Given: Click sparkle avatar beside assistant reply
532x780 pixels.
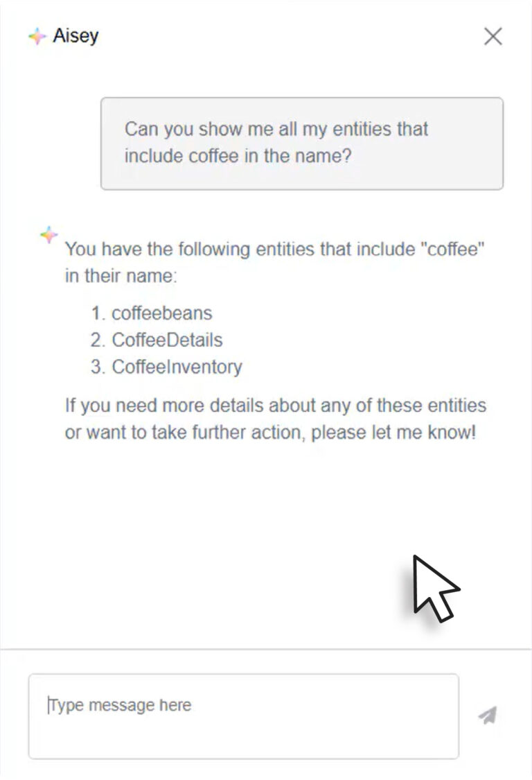Looking at the screenshot, I should point(48,235).
